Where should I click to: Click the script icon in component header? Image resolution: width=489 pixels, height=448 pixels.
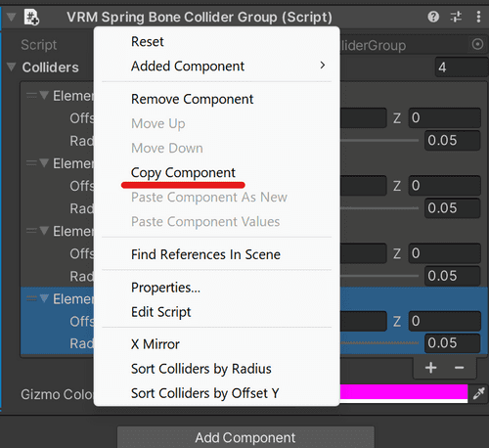click(31, 17)
